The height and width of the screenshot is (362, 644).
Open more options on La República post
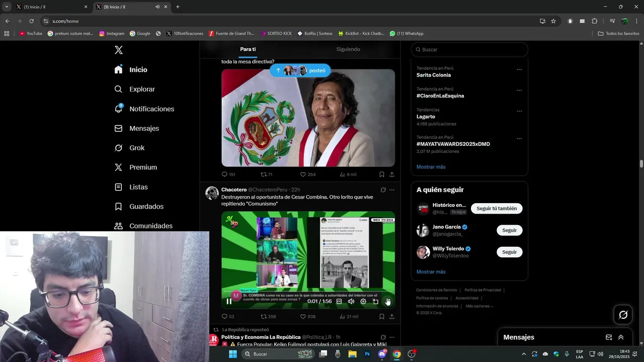point(391,337)
